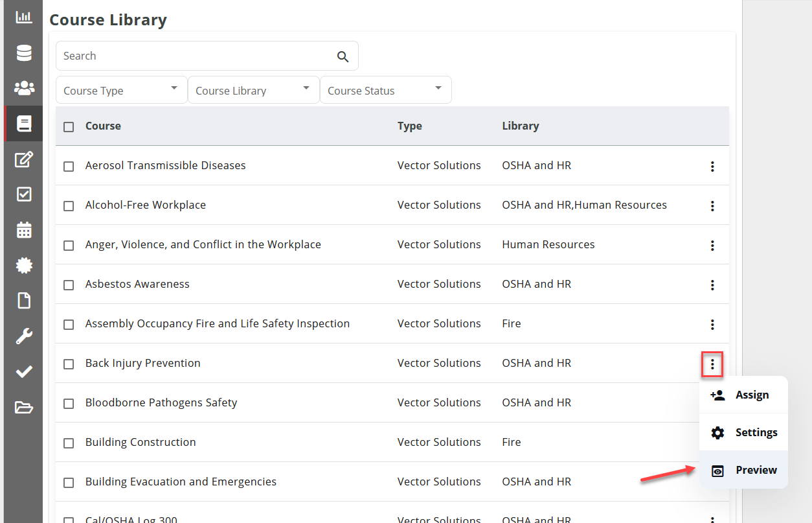Click the Settings option with gear icon
Viewport: 812px width, 523px height.
[x=743, y=432]
